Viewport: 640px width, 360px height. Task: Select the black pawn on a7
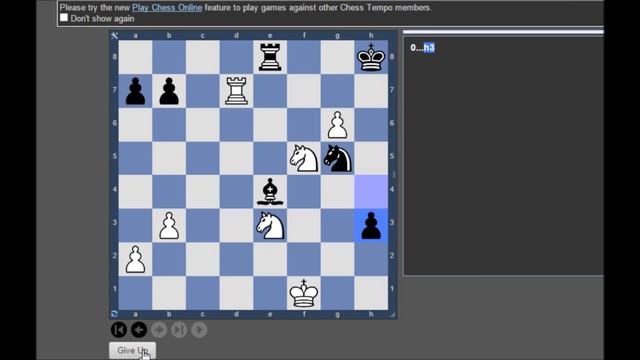click(x=136, y=91)
